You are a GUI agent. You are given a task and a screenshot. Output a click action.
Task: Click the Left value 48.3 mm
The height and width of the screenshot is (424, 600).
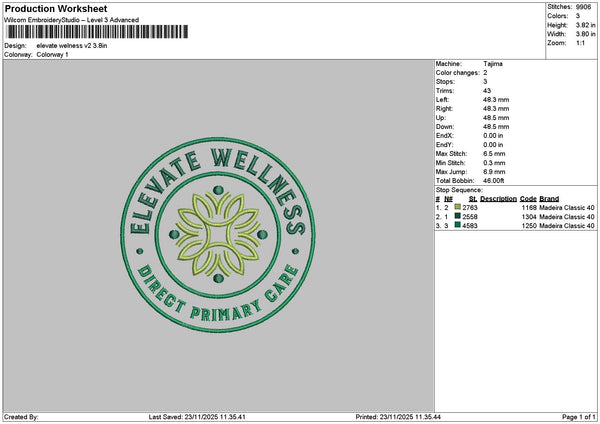496,100
